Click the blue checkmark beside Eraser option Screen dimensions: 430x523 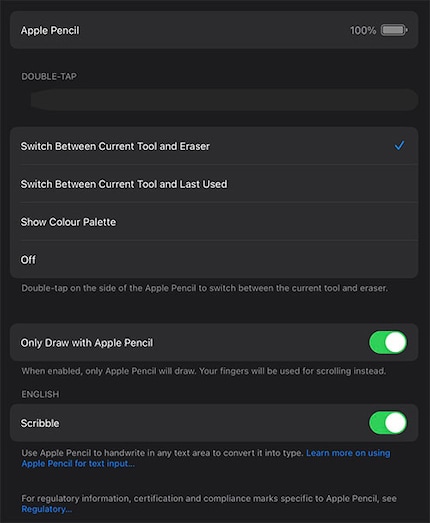399,146
